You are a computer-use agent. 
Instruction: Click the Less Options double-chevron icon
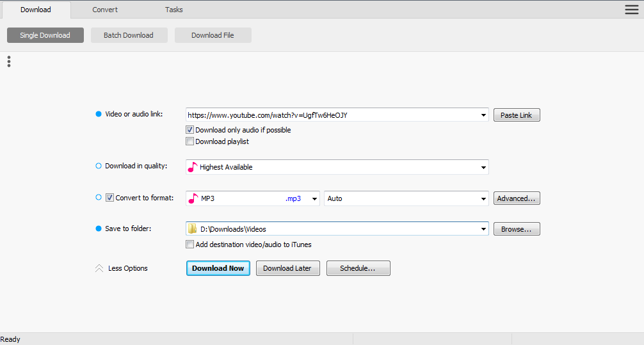[x=99, y=268]
